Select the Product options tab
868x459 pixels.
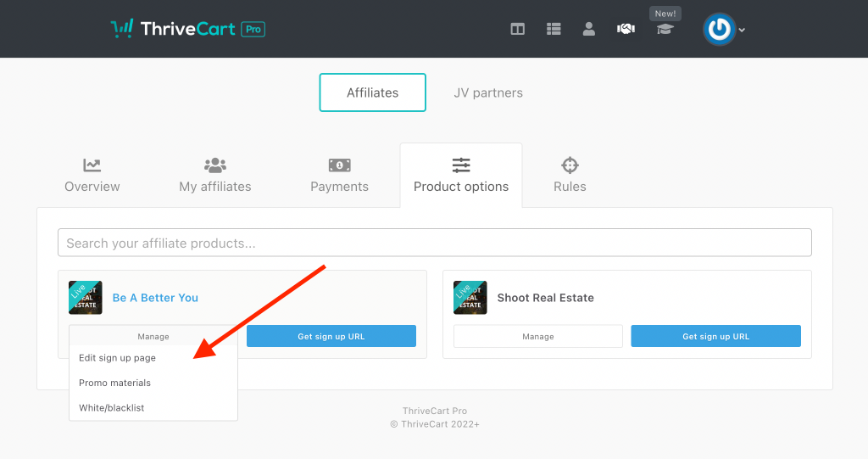461,175
